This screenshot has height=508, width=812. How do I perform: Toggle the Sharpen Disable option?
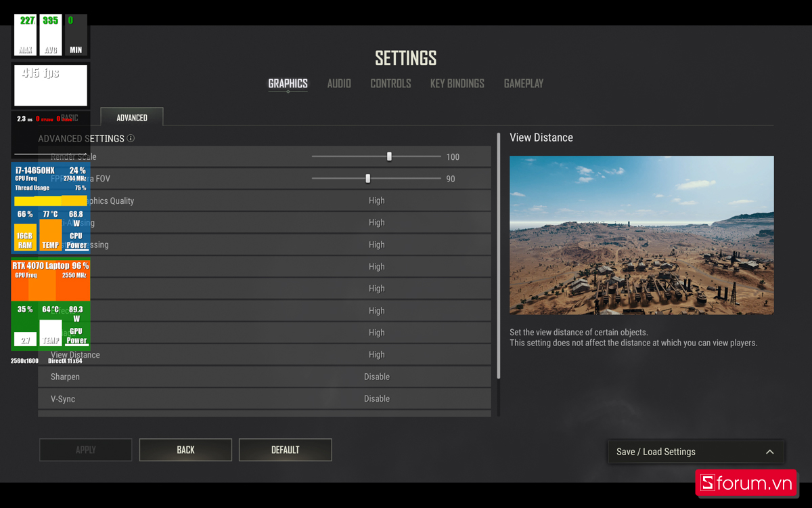tap(377, 377)
